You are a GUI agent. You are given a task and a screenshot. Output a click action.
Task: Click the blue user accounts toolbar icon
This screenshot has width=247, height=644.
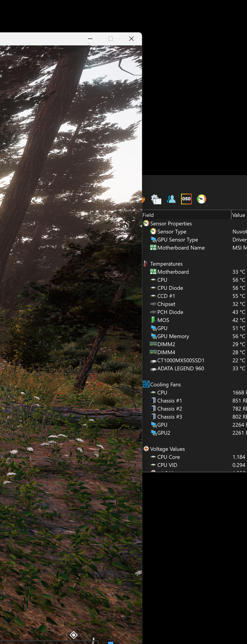pyautogui.click(x=171, y=199)
